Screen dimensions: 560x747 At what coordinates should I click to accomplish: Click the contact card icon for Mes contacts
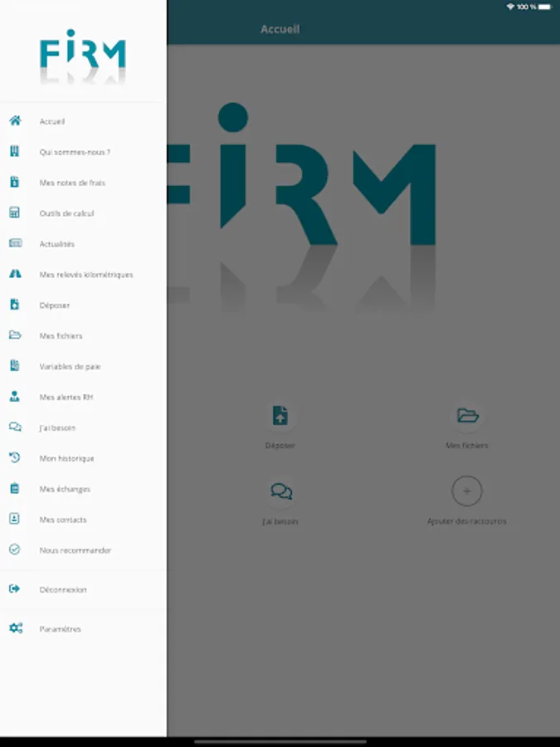pos(15,519)
